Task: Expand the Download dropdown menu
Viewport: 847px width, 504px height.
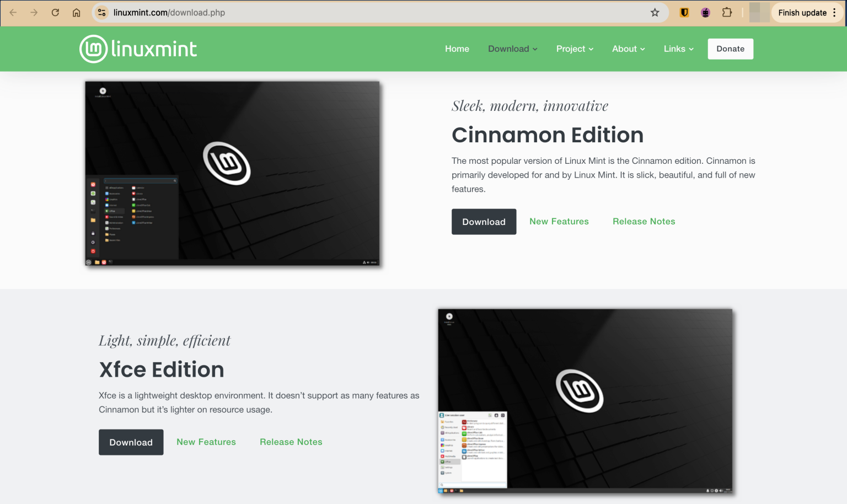Action: click(x=512, y=49)
